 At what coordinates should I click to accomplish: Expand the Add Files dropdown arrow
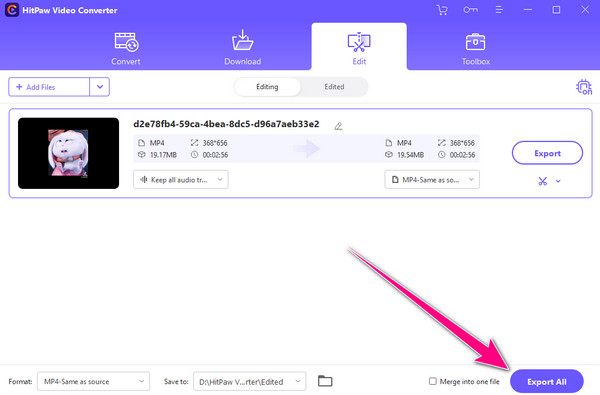[100, 87]
